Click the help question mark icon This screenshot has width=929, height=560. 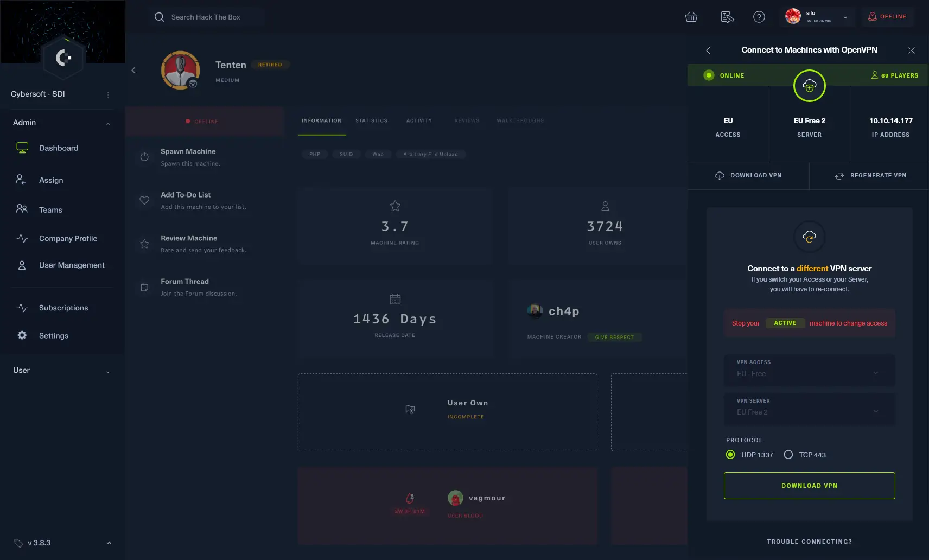(x=759, y=17)
